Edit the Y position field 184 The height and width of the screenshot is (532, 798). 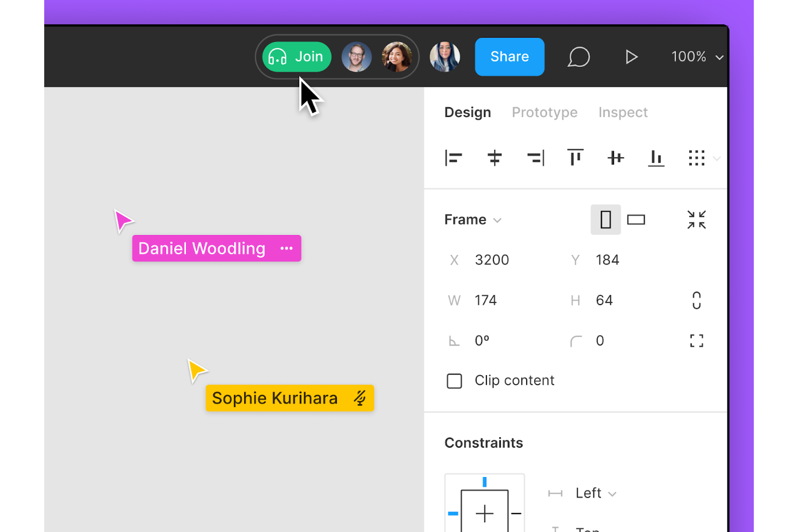608,260
